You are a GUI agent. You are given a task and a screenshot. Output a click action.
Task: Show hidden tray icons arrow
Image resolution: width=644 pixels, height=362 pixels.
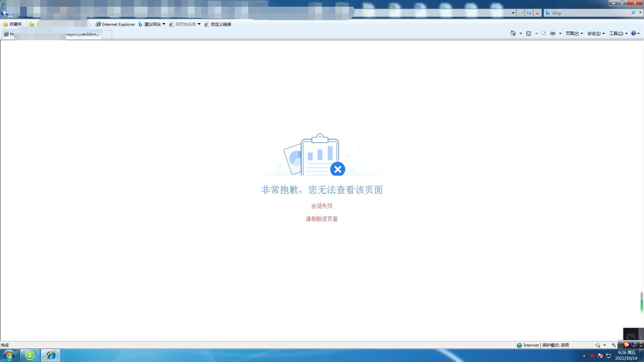(584, 356)
